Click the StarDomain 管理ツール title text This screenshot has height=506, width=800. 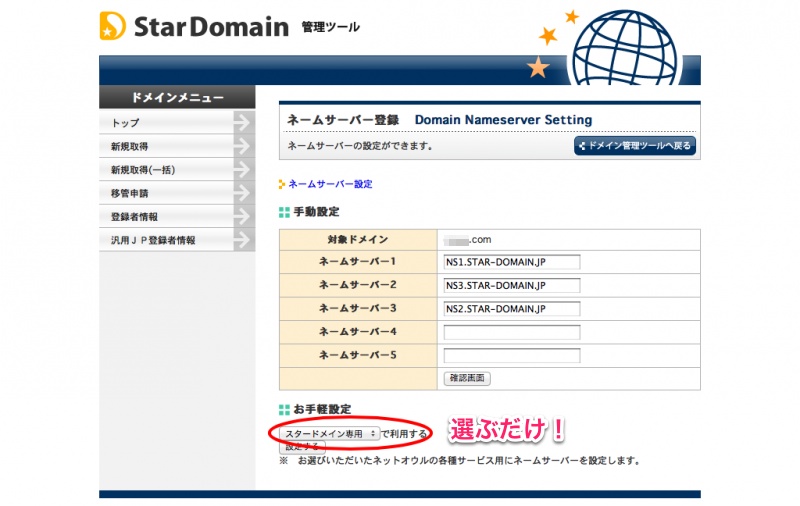coord(247,27)
